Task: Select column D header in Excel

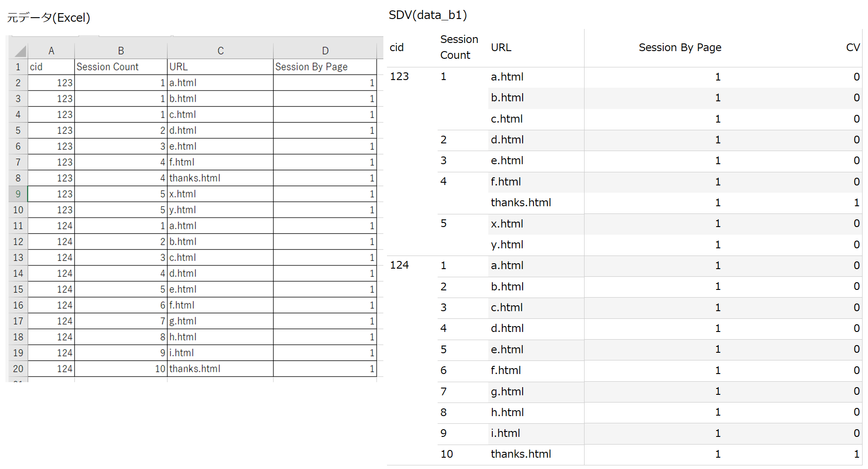Action: pyautogui.click(x=325, y=51)
